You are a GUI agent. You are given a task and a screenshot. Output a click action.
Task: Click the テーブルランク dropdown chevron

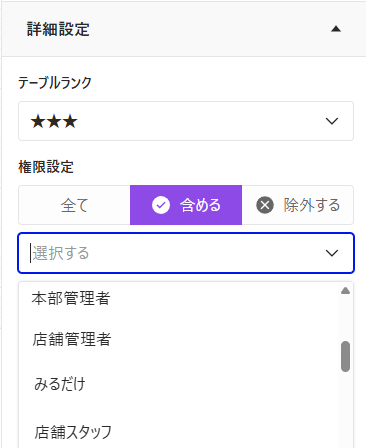332,121
